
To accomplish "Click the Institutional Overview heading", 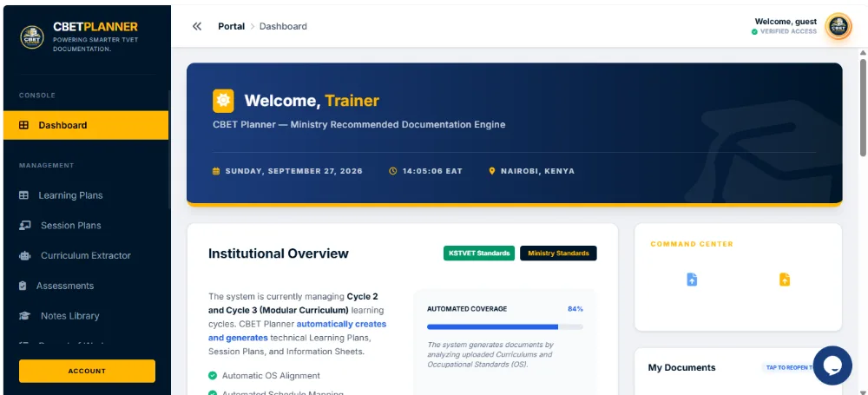I will point(279,253).
